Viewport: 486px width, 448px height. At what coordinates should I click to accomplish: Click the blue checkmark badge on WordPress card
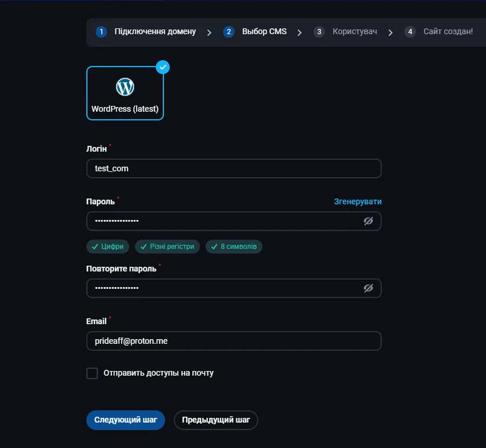click(163, 67)
